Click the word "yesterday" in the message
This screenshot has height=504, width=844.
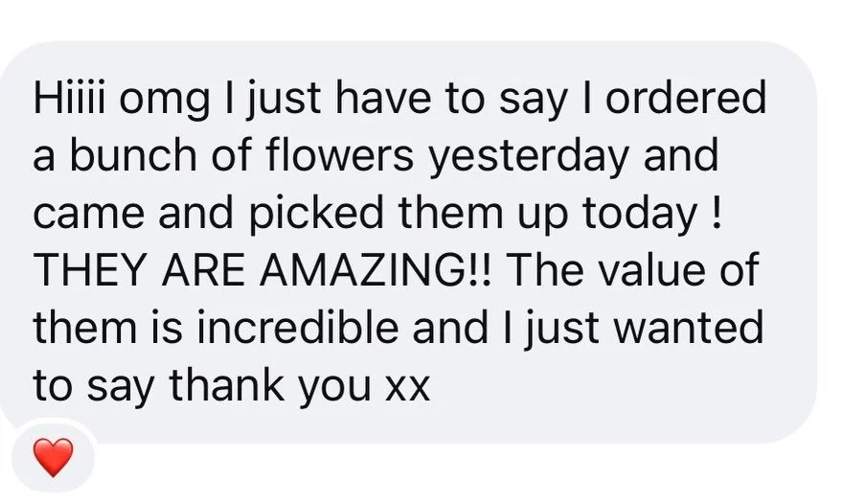pos(529,159)
